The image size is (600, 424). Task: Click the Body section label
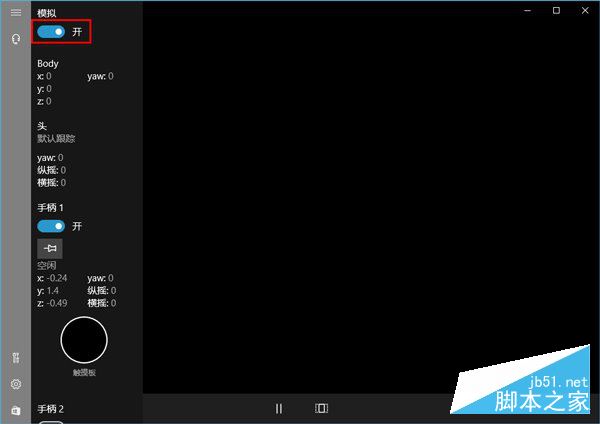pyautogui.click(x=48, y=63)
